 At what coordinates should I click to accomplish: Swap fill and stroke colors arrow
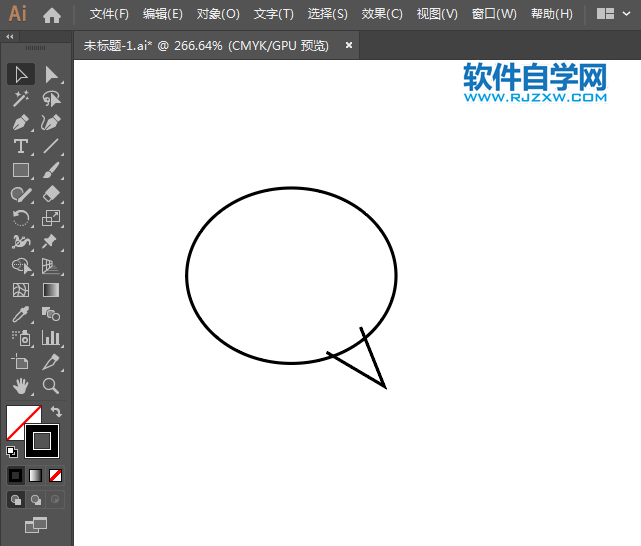point(57,411)
